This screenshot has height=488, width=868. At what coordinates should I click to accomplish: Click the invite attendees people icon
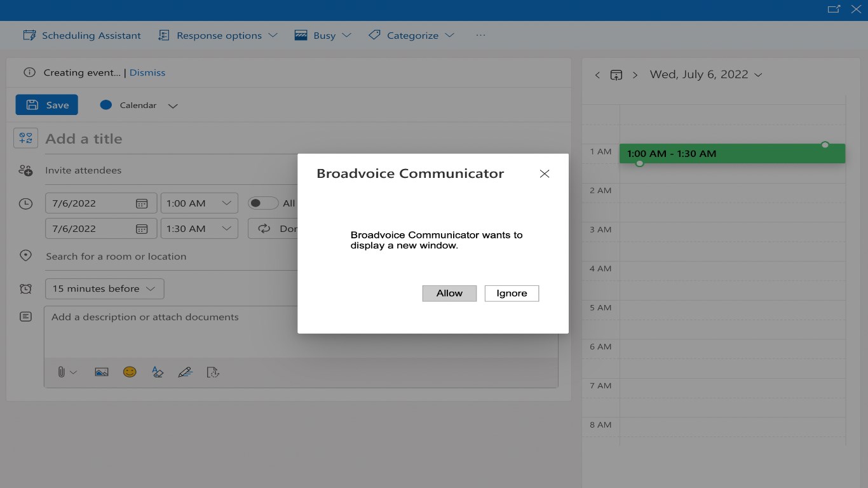[x=25, y=170]
